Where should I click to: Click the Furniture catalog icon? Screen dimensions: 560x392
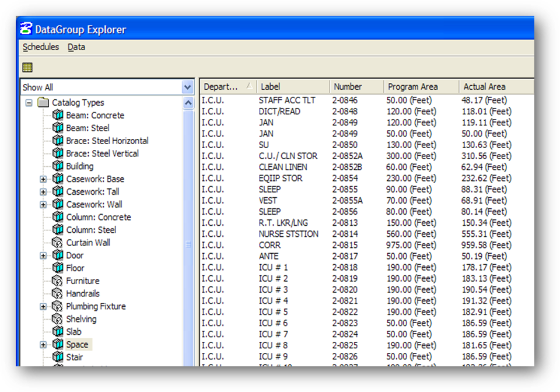point(58,281)
